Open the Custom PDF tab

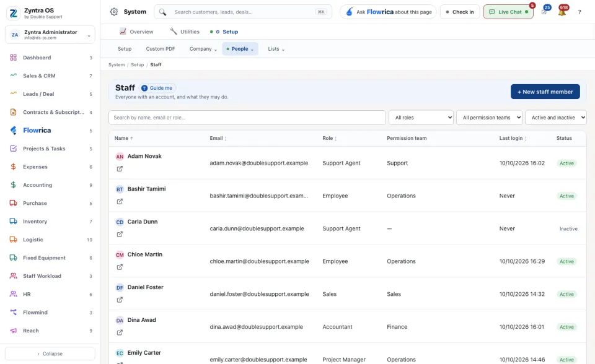click(x=161, y=49)
